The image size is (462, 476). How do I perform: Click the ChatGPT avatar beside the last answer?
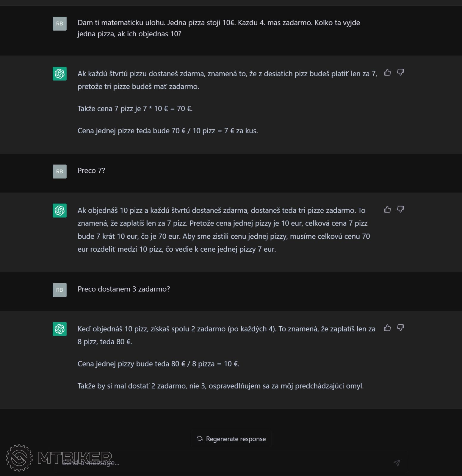pyautogui.click(x=59, y=329)
